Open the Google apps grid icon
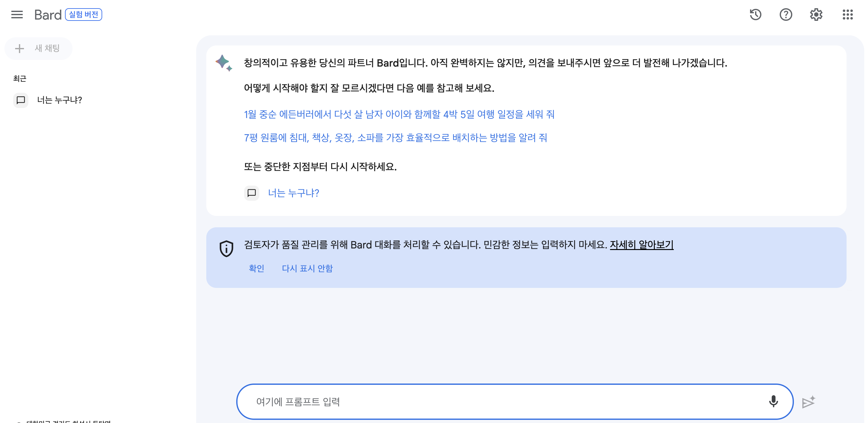 point(847,15)
